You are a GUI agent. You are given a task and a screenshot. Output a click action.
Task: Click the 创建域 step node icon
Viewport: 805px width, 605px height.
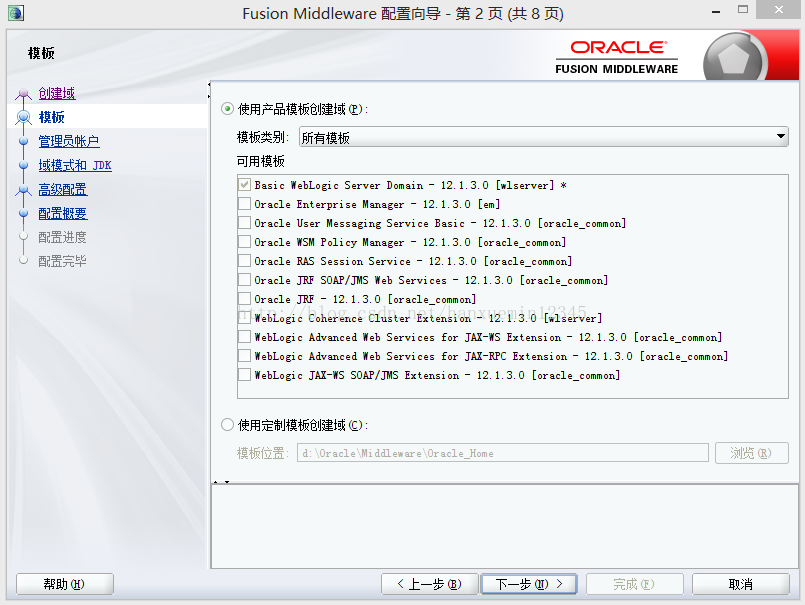pyautogui.click(x=23, y=94)
